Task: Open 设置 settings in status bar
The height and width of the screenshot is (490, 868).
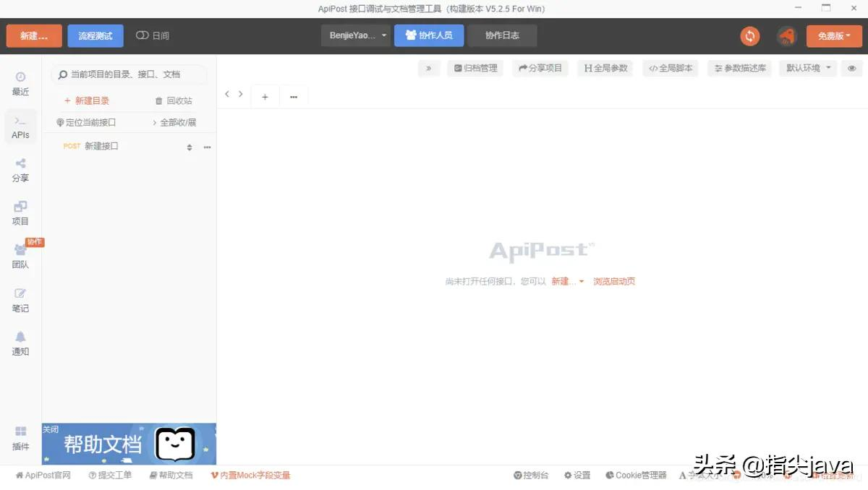Action: 577,476
